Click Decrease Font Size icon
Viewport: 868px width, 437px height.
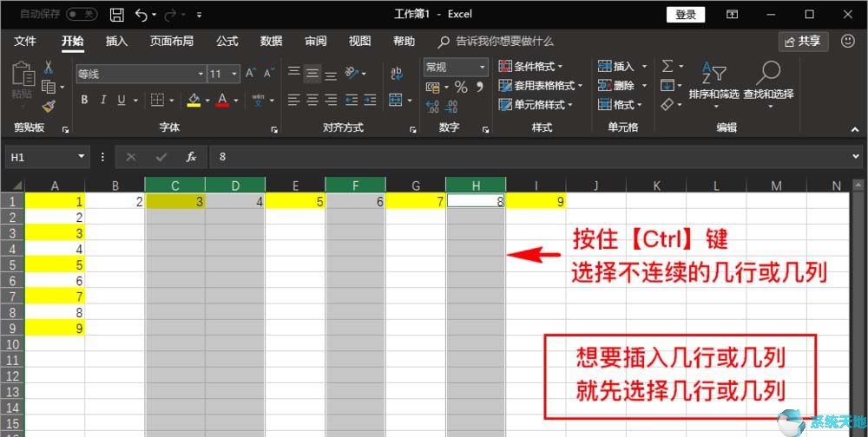[x=269, y=73]
